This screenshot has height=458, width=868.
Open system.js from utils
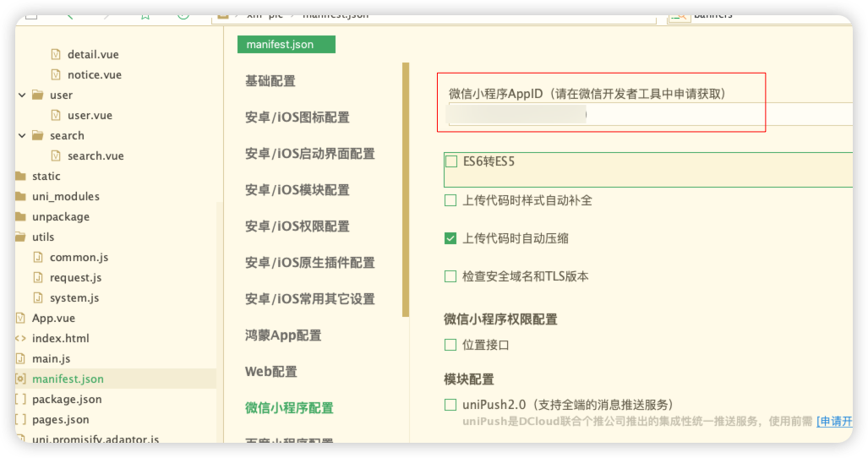point(74,297)
